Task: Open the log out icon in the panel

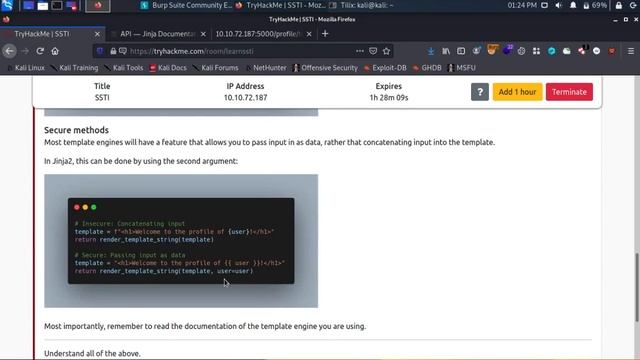Action: (634, 5)
